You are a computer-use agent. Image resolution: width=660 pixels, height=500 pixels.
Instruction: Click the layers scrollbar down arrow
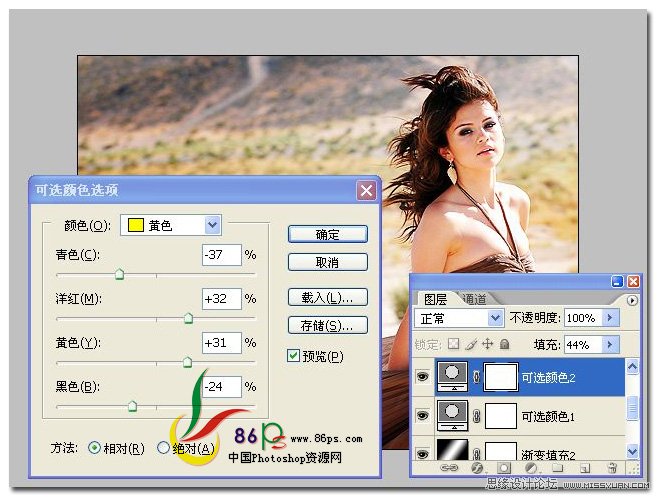click(632, 452)
